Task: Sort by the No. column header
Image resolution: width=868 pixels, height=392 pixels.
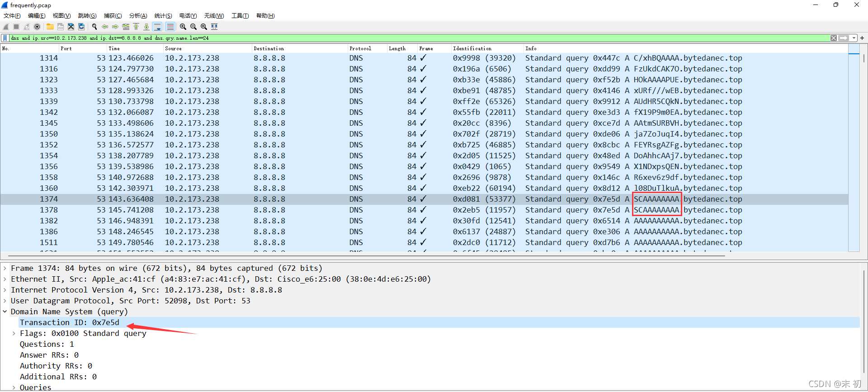Action: [30, 48]
